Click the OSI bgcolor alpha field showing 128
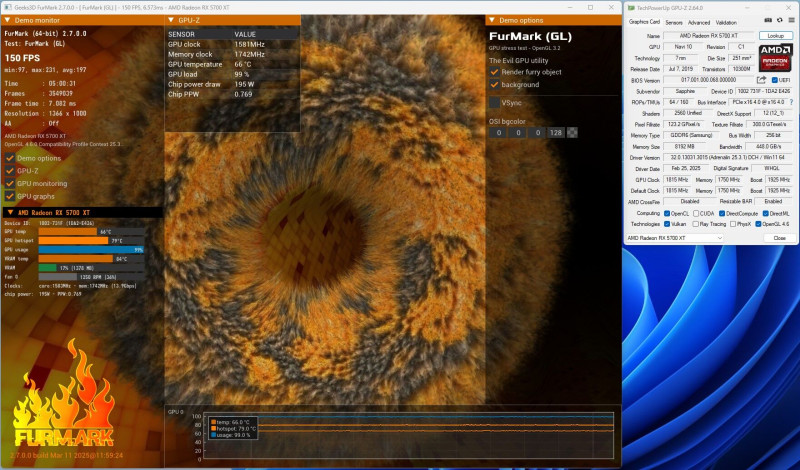Screen dimensions: 800x470 556,133
